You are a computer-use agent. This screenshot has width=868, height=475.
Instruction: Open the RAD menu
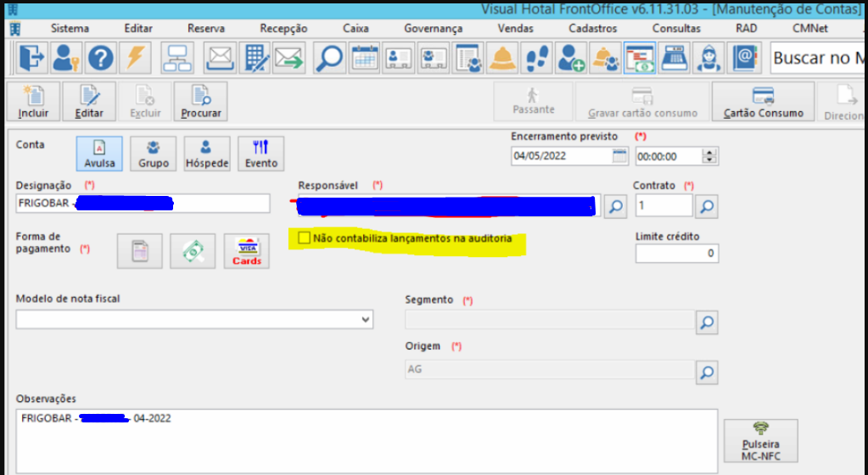[746, 28]
